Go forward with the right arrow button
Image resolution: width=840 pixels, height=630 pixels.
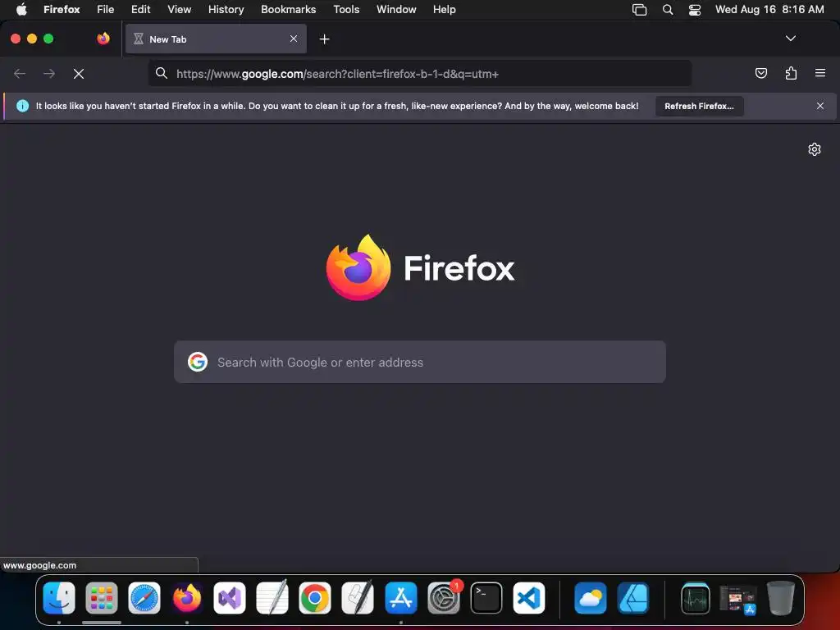49,74
